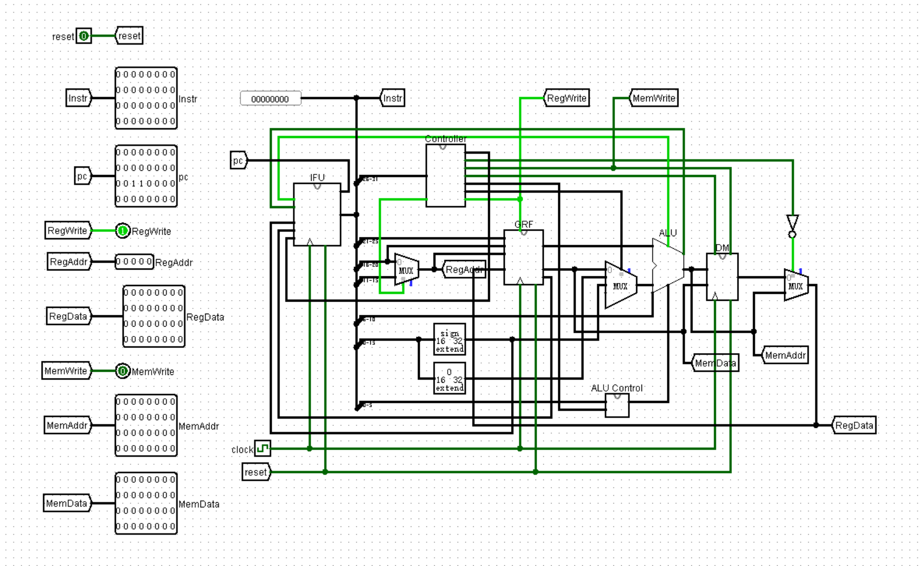Click the 5-bit RegAddr output pin display
924x566 pixels.
134,261
